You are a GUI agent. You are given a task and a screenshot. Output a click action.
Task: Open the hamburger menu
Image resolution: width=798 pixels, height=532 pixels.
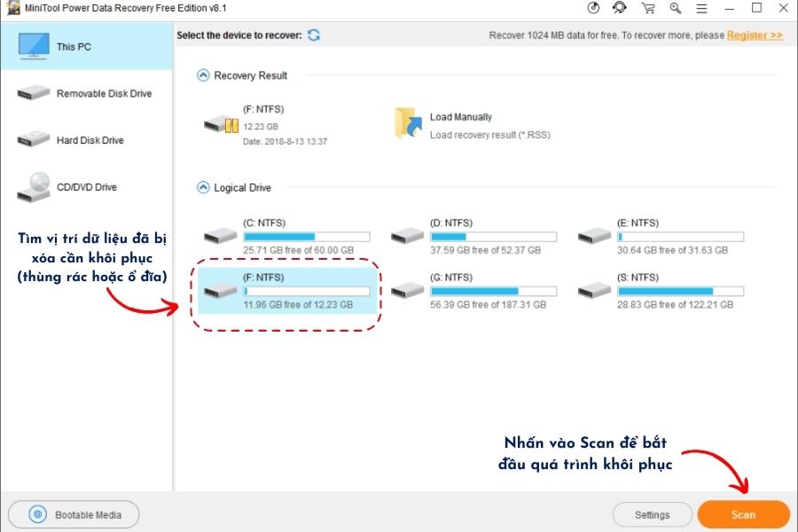(703, 9)
